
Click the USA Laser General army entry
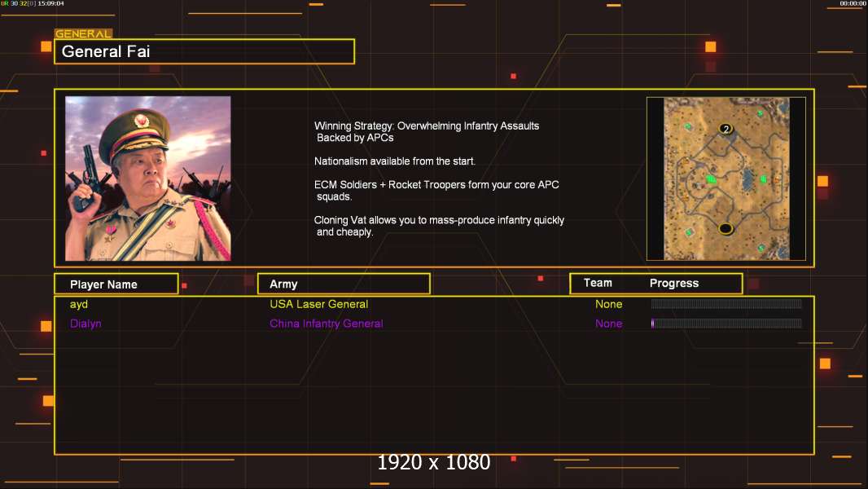tap(319, 304)
